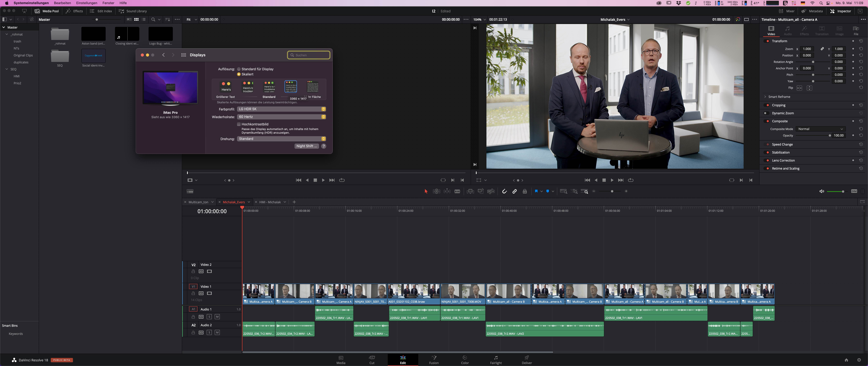Toggle the Linked Selection chain icon
The image size is (868, 366).
(x=514, y=191)
